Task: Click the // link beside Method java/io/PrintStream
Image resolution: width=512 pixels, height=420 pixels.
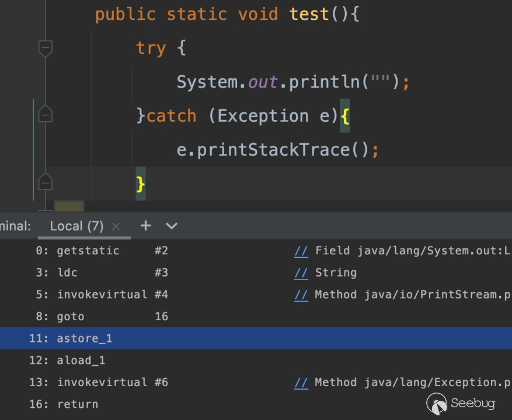Action: point(301,295)
